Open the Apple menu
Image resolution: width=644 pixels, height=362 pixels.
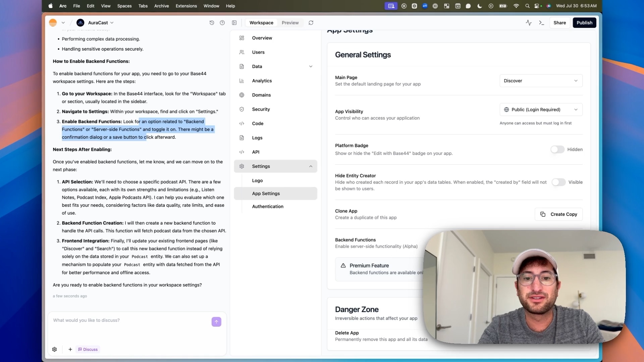click(51, 6)
